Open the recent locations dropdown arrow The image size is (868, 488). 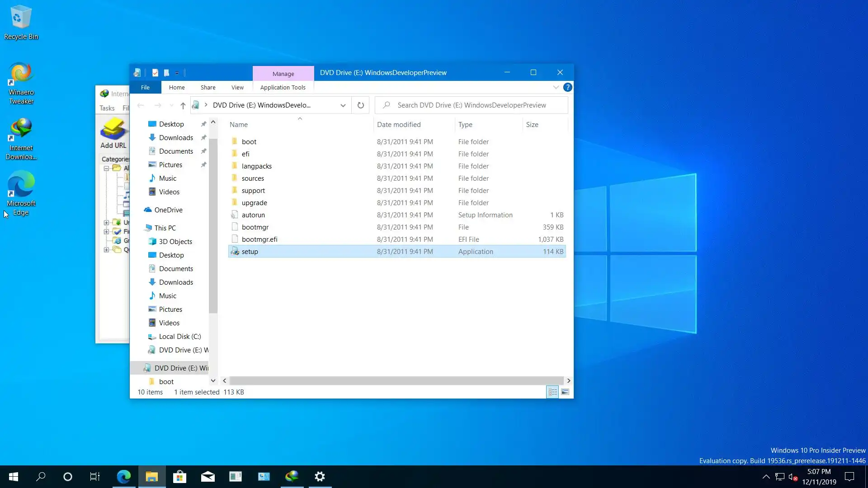[x=171, y=105]
